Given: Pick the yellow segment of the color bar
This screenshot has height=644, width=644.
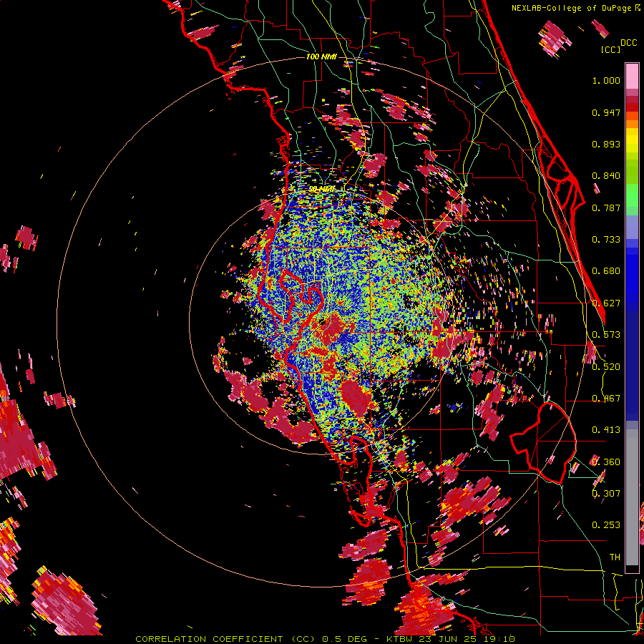Looking at the screenshot, I should pos(632,140).
